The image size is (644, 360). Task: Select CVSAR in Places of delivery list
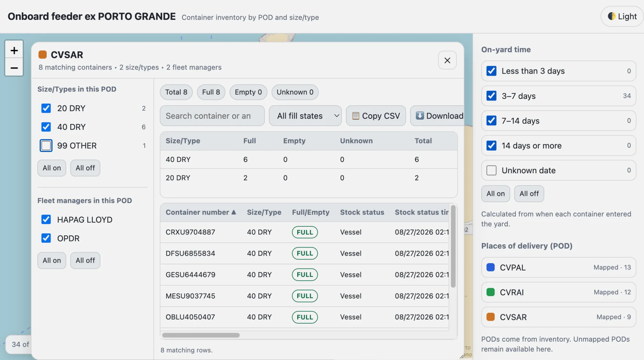559,317
